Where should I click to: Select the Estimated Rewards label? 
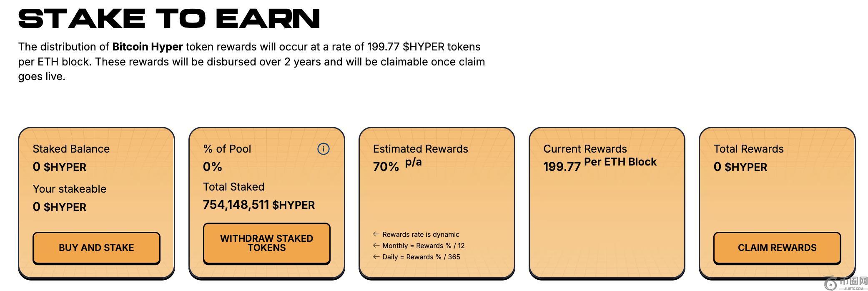[x=420, y=149]
